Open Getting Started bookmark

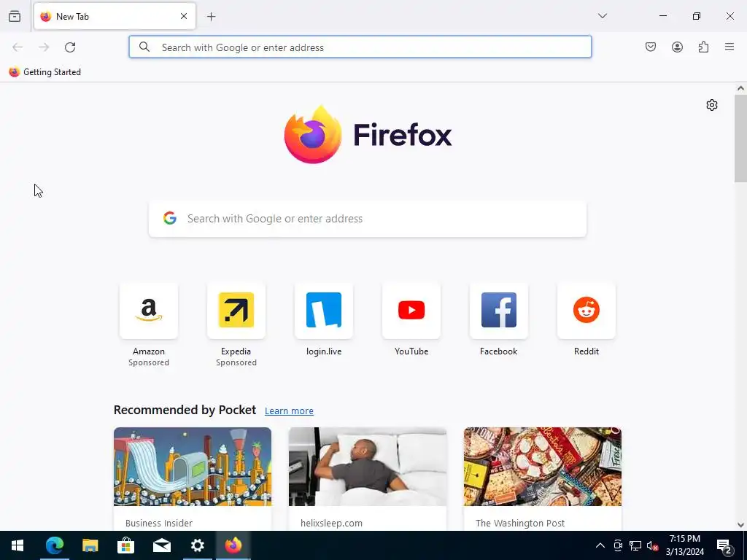click(44, 72)
